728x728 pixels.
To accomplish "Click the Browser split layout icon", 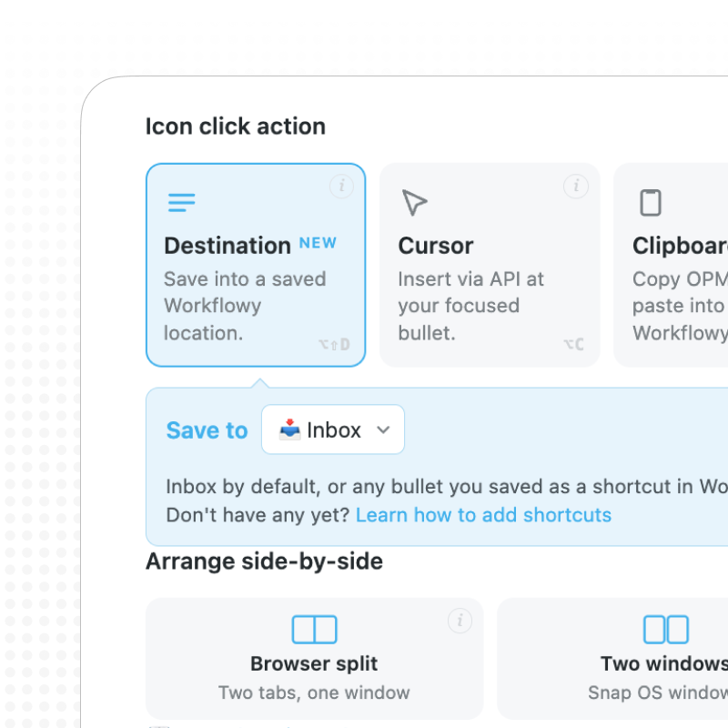I will pyautogui.click(x=314, y=630).
